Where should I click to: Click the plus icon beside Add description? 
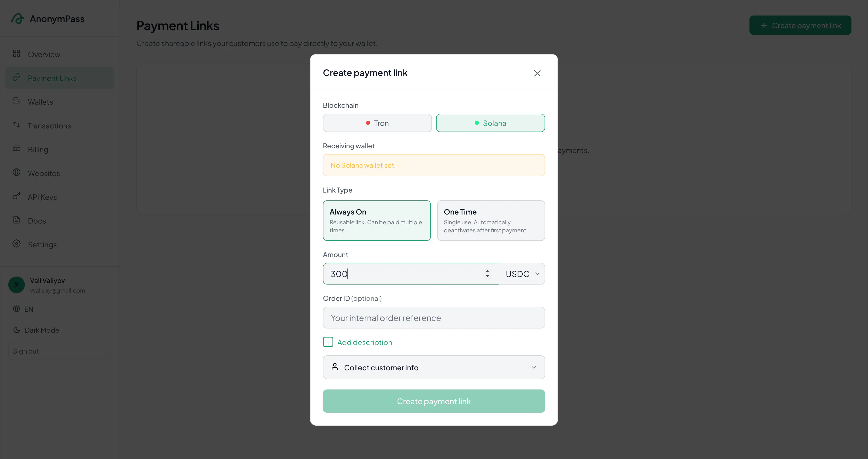point(328,342)
